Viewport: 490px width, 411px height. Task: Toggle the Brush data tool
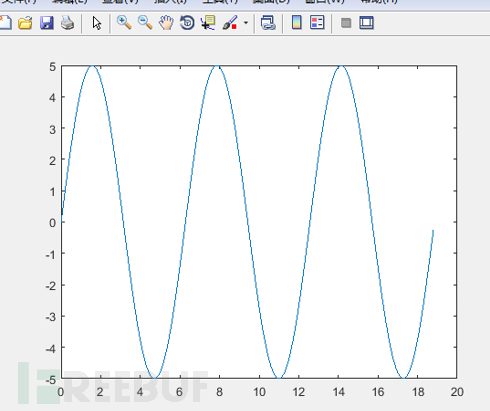click(230, 23)
